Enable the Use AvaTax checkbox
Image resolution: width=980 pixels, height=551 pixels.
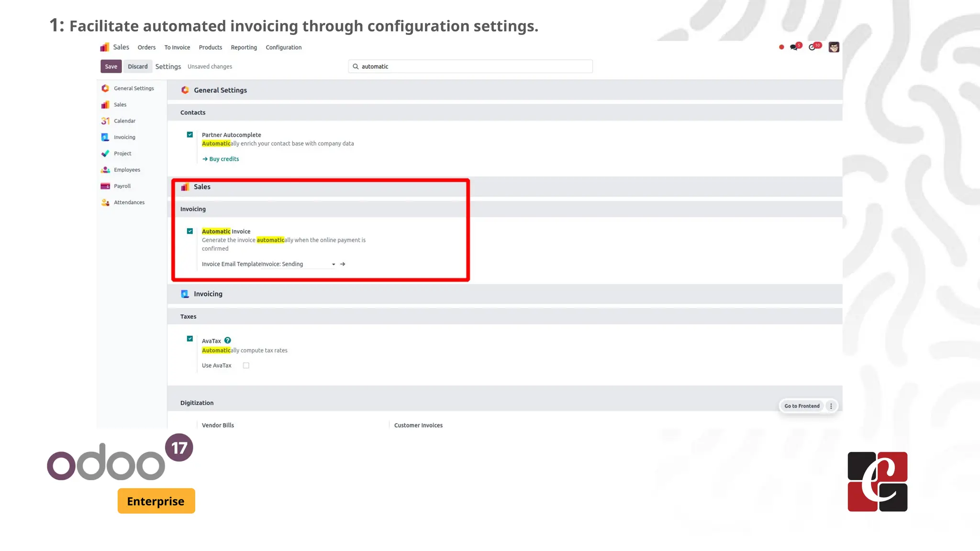246,365
